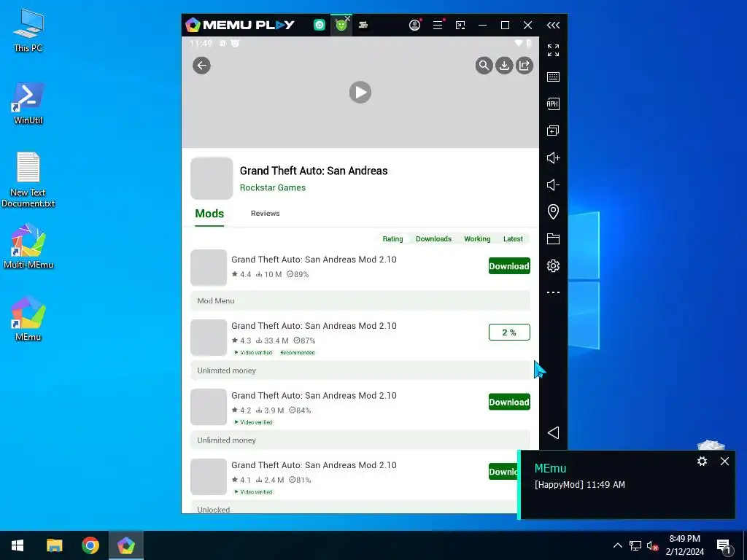Open File Explorer from the taskbar
Viewport: 747px width, 560px height.
54,545
